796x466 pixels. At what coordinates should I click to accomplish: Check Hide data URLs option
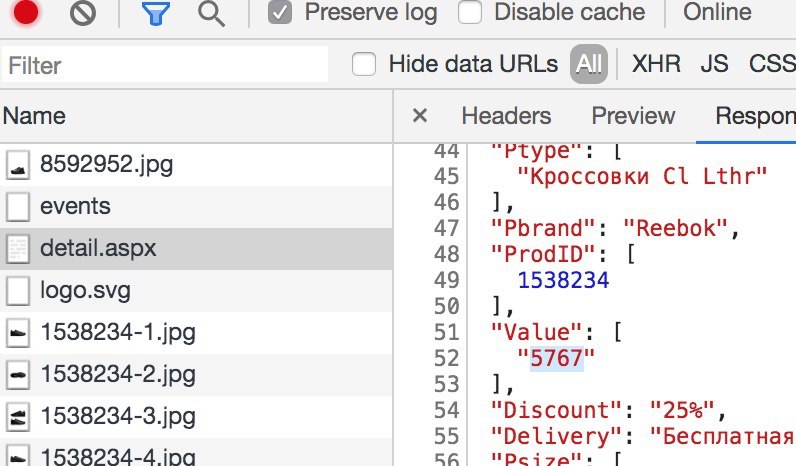(x=363, y=64)
